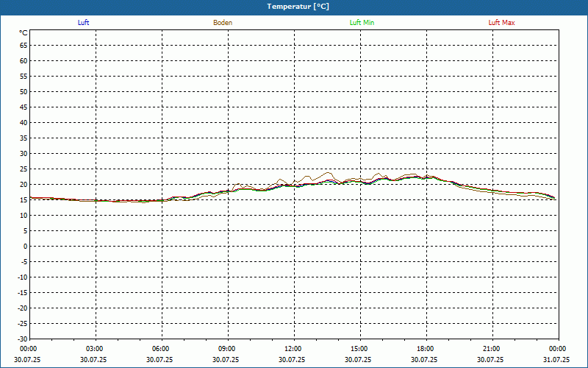Click the -5 y-axis label
This screenshot has width=588, height=368.
tap(24, 262)
